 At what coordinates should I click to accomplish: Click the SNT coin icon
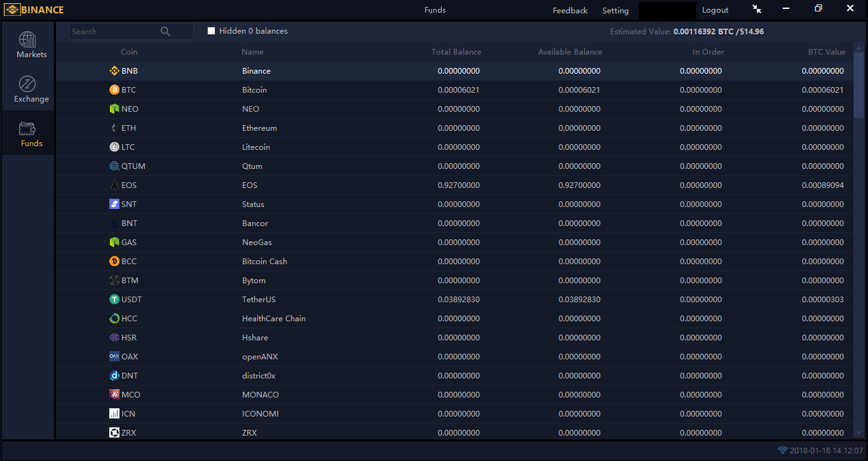(x=114, y=204)
